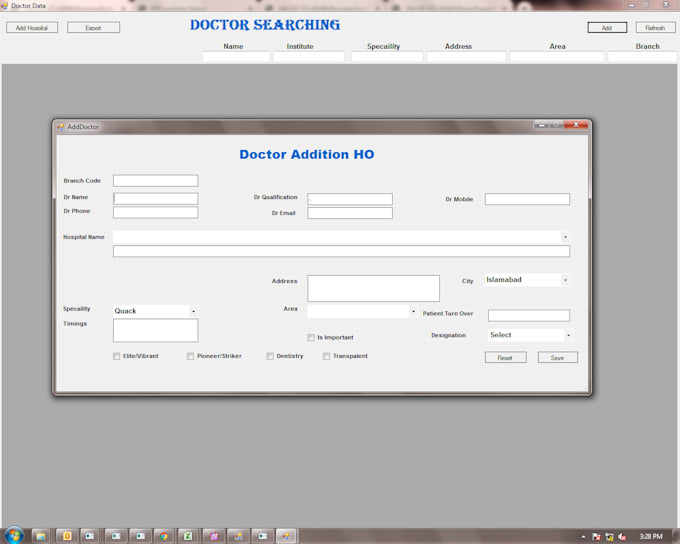Click the Add Hospital button
The width and height of the screenshot is (680, 544).
click(32, 28)
